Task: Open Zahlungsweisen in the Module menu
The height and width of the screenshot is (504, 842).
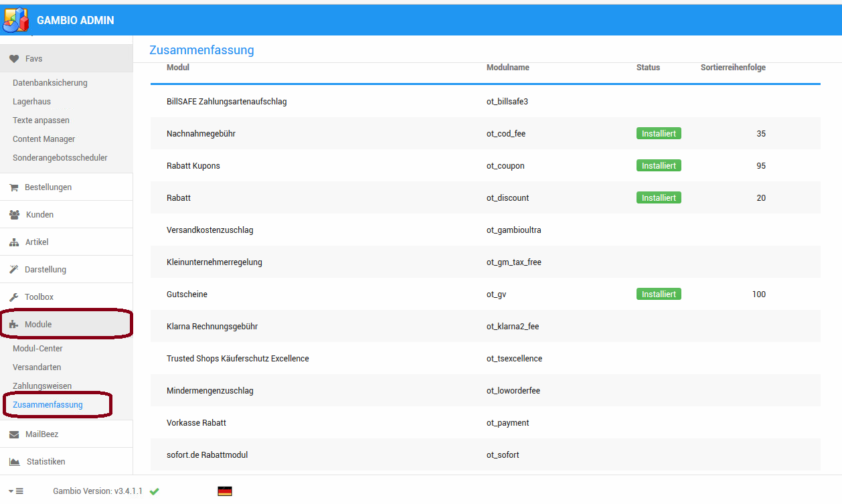Action: coord(42,386)
